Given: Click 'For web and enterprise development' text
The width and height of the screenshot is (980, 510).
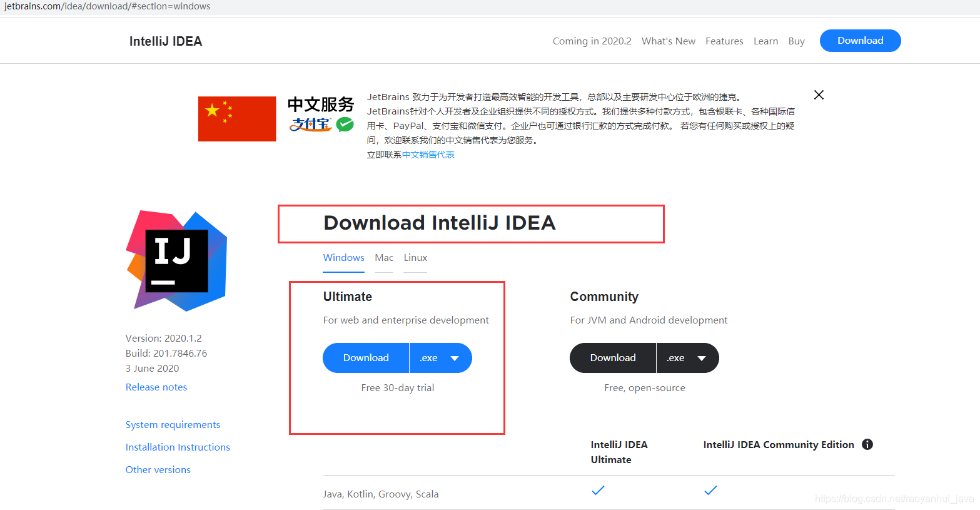Looking at the screenshot, I should tap(406, 320).
